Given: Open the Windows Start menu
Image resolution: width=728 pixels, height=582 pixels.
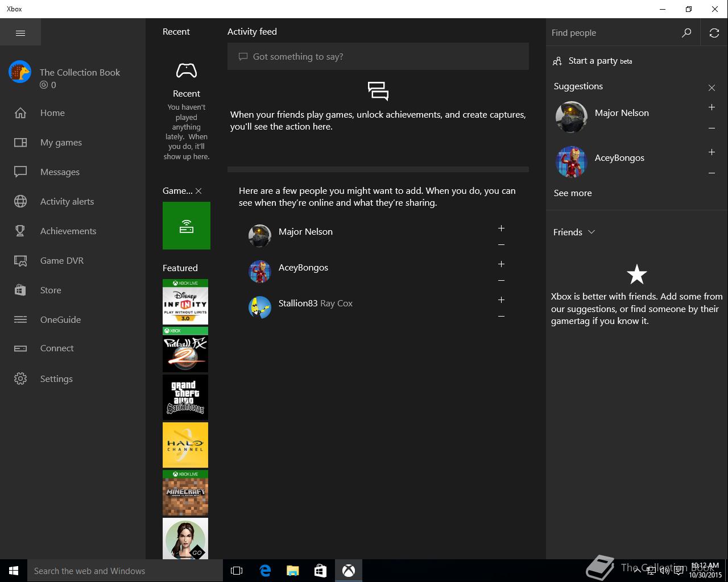Looking at the screenshot, I should (14, 571).
